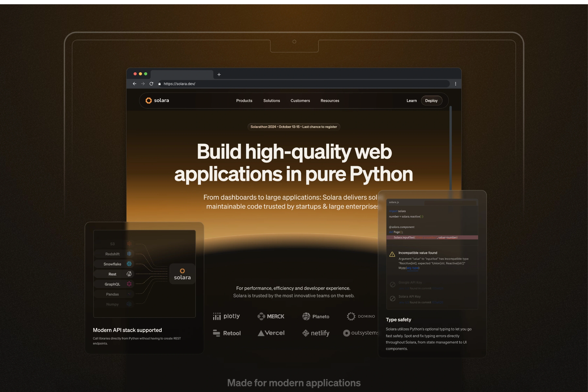Click the browser back arrow

point(134,84)
